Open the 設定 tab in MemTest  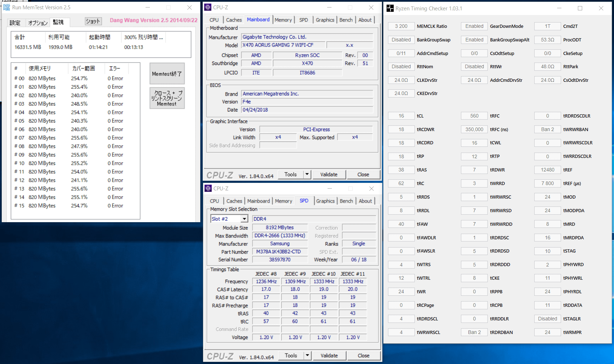coord(15,23)
